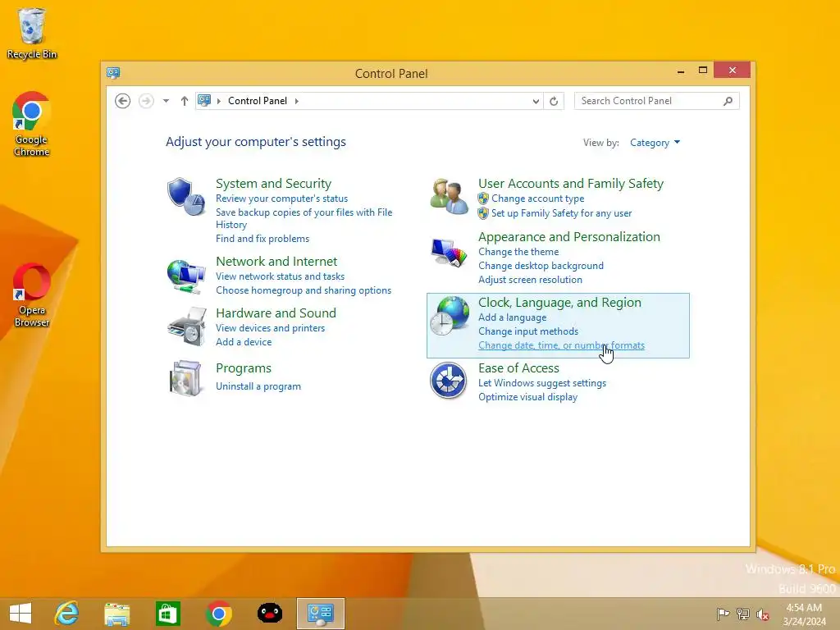This screenshot has height=630, width=840.
Task: Click Let Windows suggest settings
Action: (542, 383)
